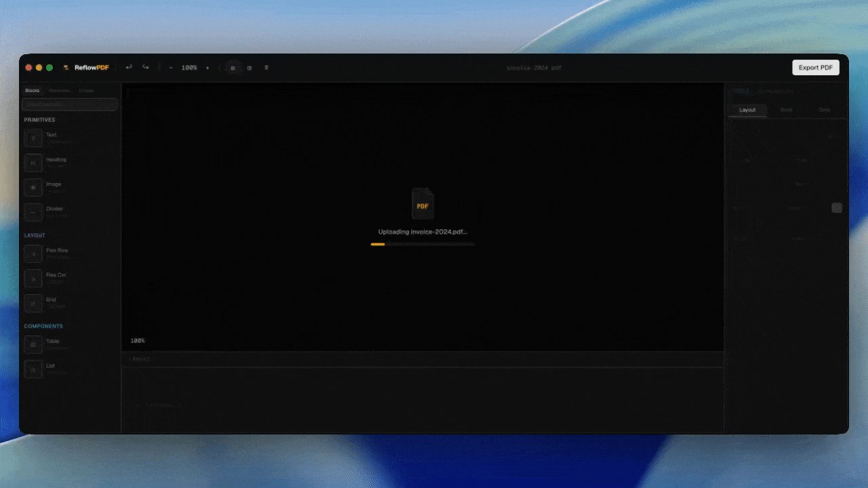Click the PRIMITIVES section heading
The height and width of the screenshot is (488, 868).
coord(40,120)
